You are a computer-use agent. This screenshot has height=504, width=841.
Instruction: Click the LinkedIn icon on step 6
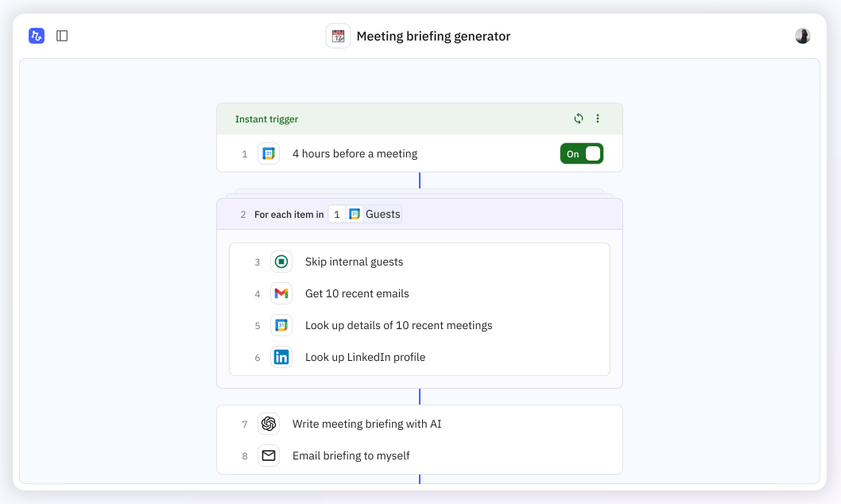[281, 357]
